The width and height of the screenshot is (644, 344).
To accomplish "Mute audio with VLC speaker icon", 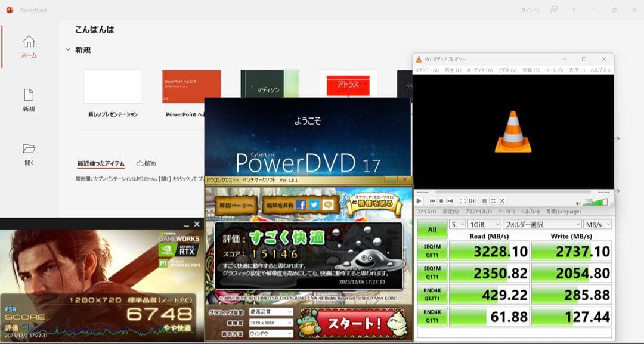I will point(578,203).
